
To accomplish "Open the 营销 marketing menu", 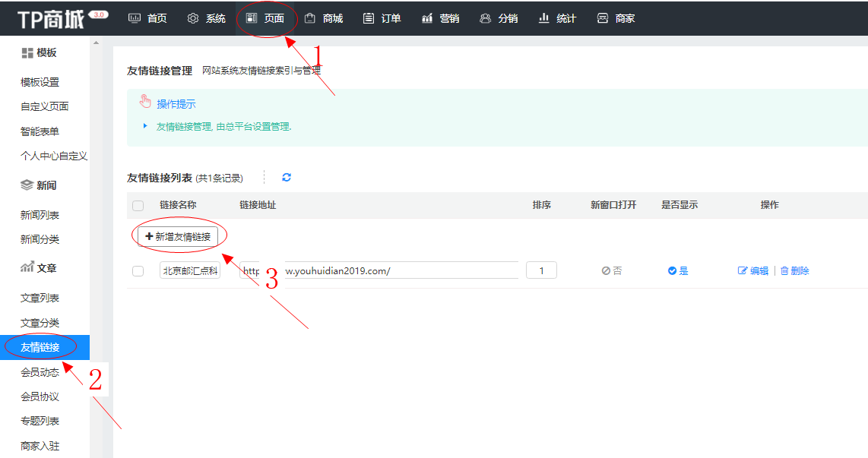I will point(440,18).
